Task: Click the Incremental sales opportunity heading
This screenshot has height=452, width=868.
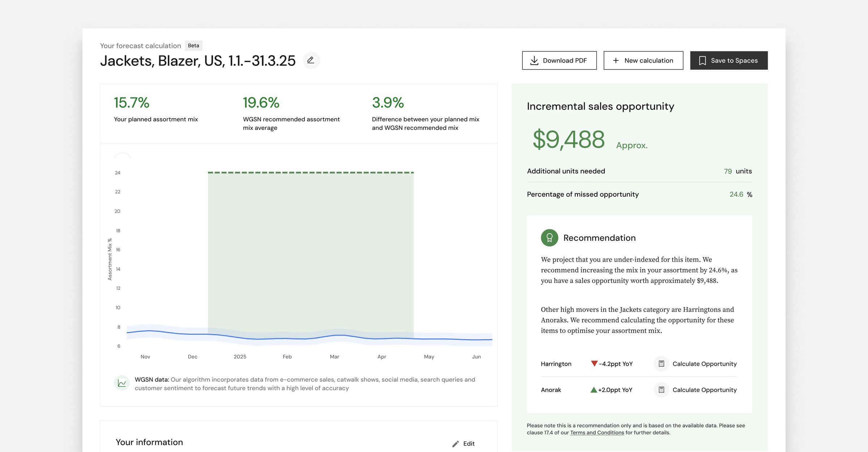Action: pos(600,106)
